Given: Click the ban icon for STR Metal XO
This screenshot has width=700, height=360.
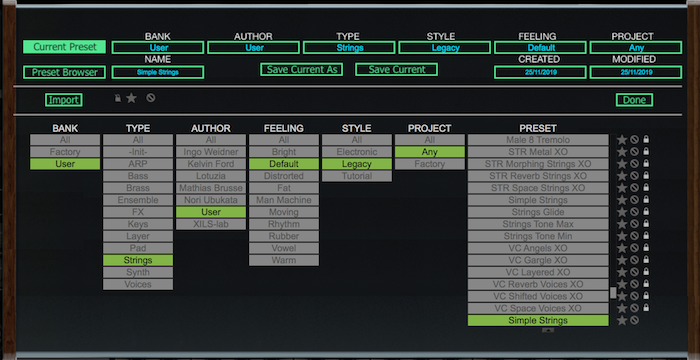Looking at the screenshot, I should click(634, 152).
